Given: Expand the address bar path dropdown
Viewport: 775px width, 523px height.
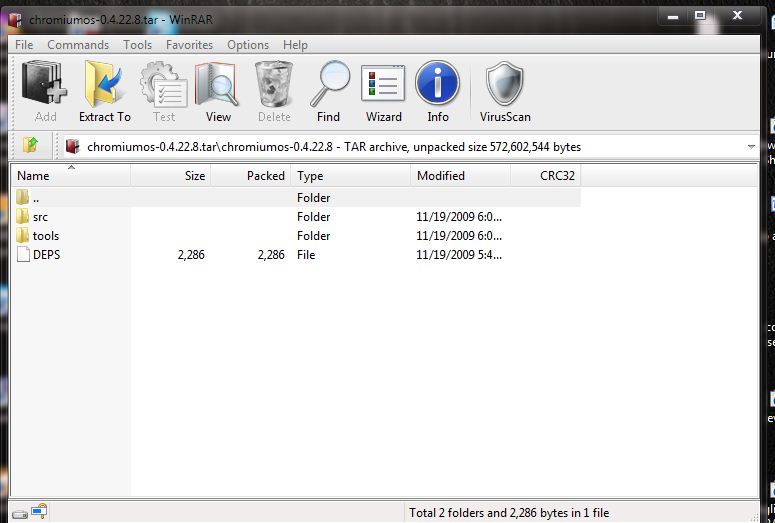Looking at the screenshot, I should click(751, 147).
